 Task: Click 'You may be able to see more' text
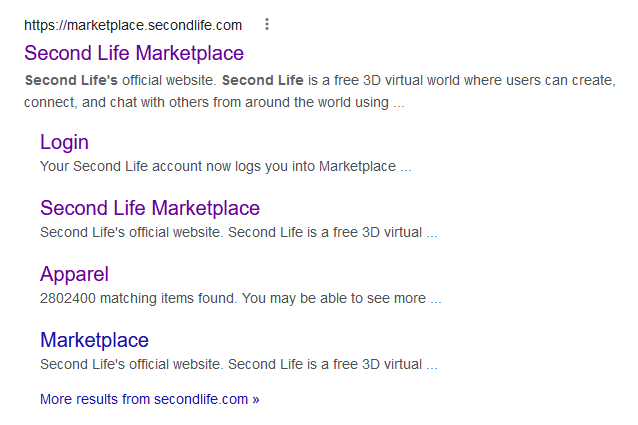pos(334,298)
